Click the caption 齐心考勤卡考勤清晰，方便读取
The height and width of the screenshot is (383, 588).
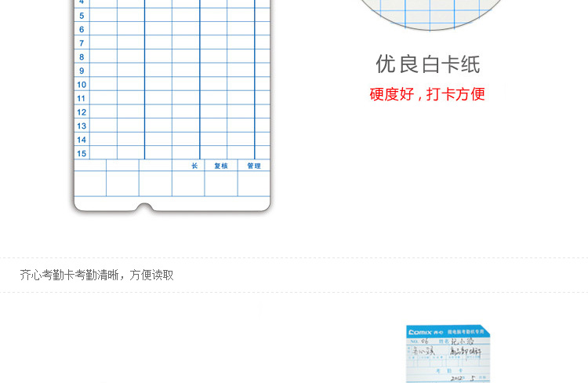click(x=96, y=275)
